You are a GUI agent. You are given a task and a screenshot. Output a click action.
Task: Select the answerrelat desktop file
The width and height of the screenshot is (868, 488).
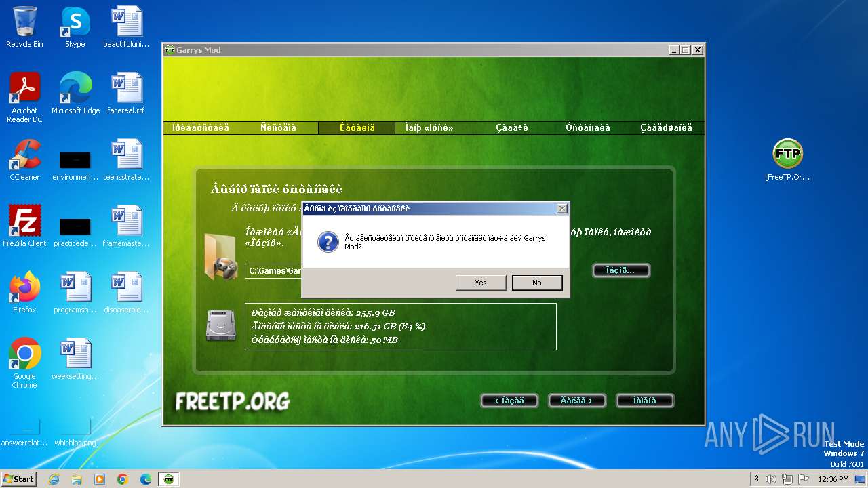click(x=24, y=432)
